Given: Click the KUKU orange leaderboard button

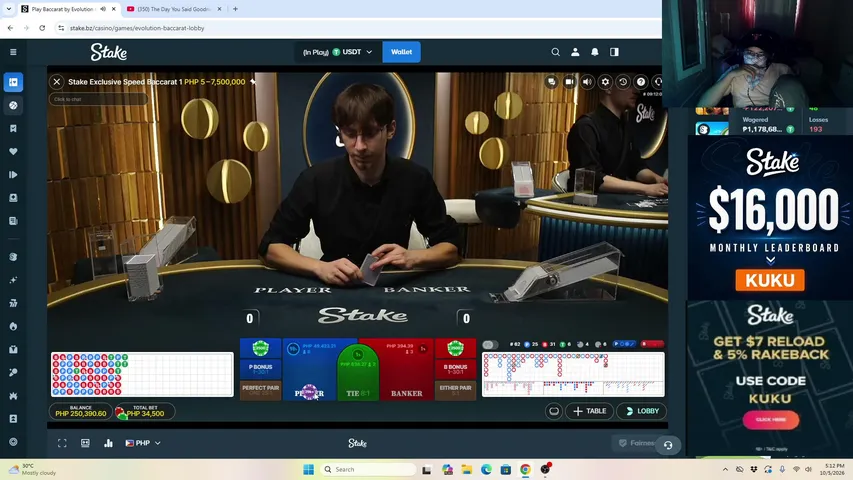Looking at the screenshot, I should click(x=770, y=280).
